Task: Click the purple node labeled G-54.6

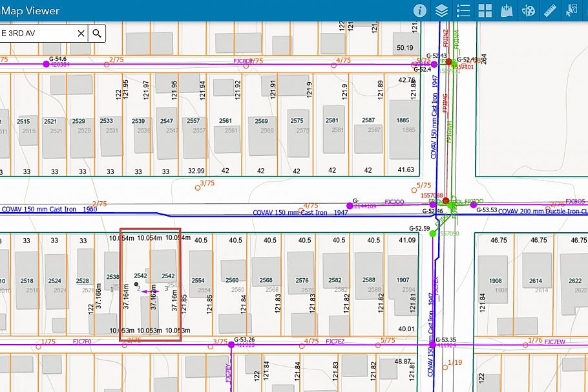Action: pos(46,65)
